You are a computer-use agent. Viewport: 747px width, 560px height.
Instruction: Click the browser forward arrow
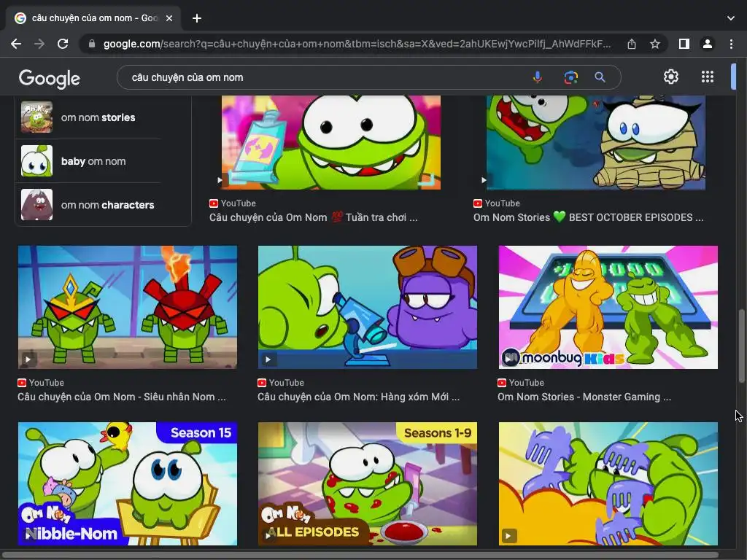(x=39, y=44)
